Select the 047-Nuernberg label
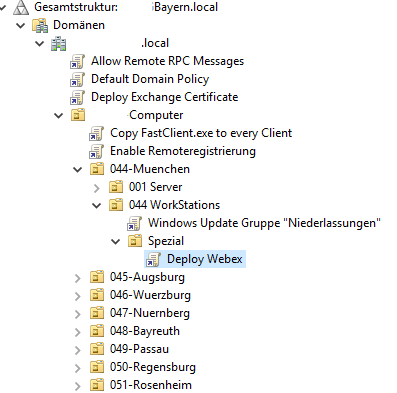 (x=150, y=313)
